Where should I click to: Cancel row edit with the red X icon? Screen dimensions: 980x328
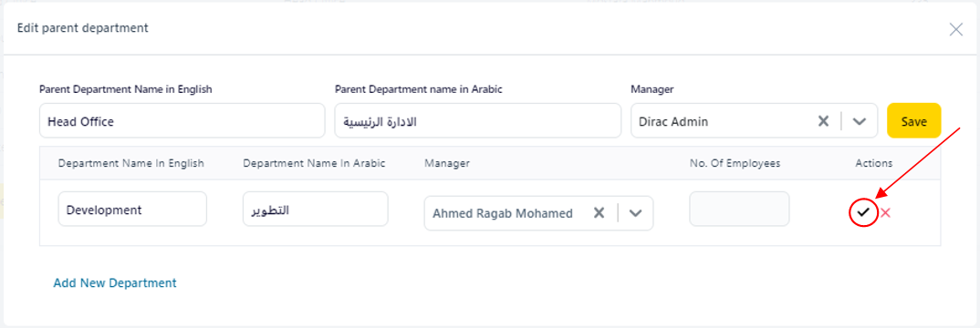tap(885, 212)
